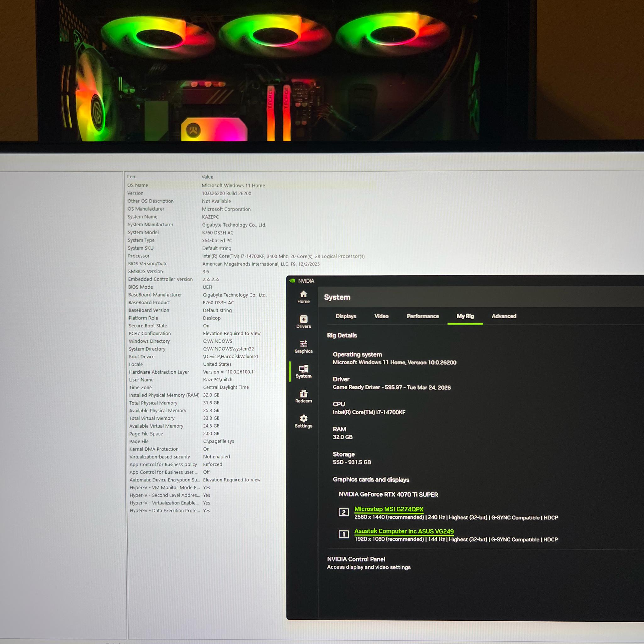644x644 pixels.
Task: Open the Microstep MSI G274QPX link
Action: click(389, 509)
